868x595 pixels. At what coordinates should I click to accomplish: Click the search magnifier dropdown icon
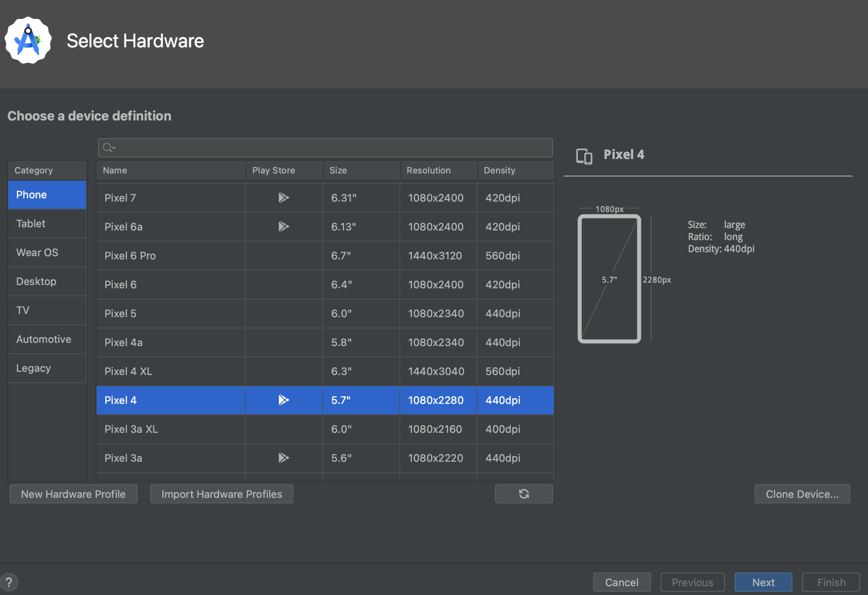click(108, 148)
